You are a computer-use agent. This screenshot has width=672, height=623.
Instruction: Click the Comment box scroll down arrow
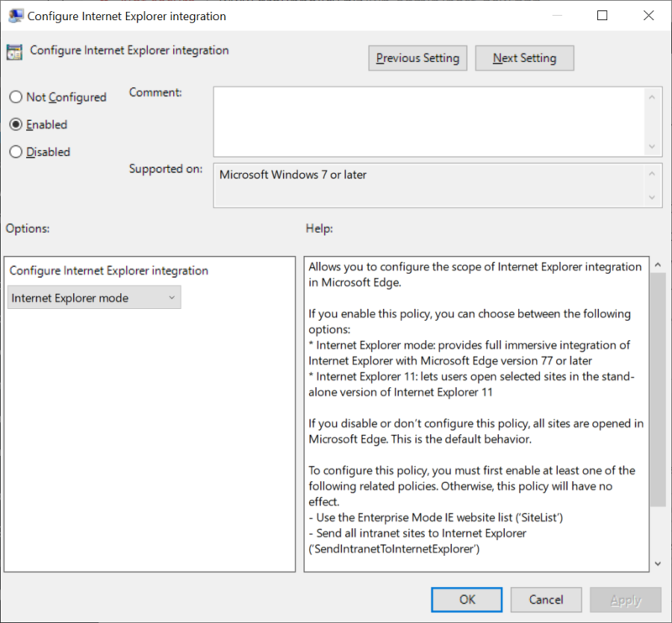(654, 146)
